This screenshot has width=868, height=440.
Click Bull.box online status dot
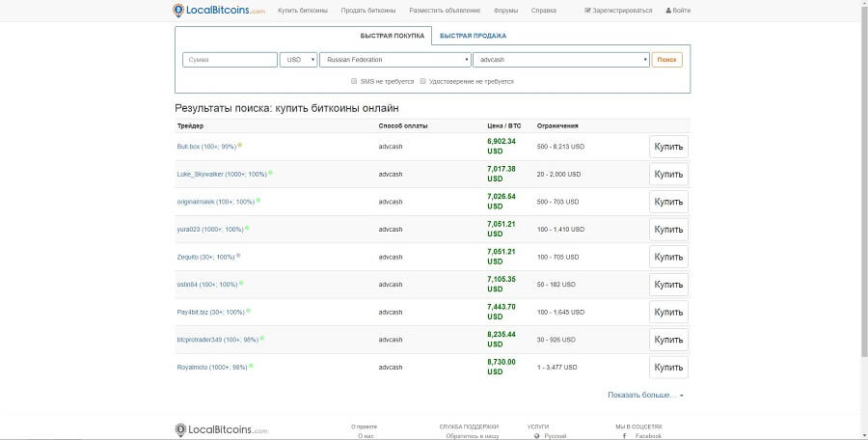click(240, 145)
